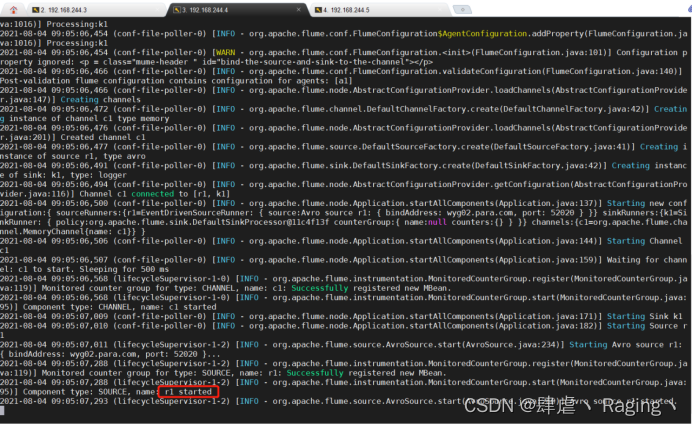
Task: Click the 'Starting Avro source r1:' text
Action: [x=625, y=344]
